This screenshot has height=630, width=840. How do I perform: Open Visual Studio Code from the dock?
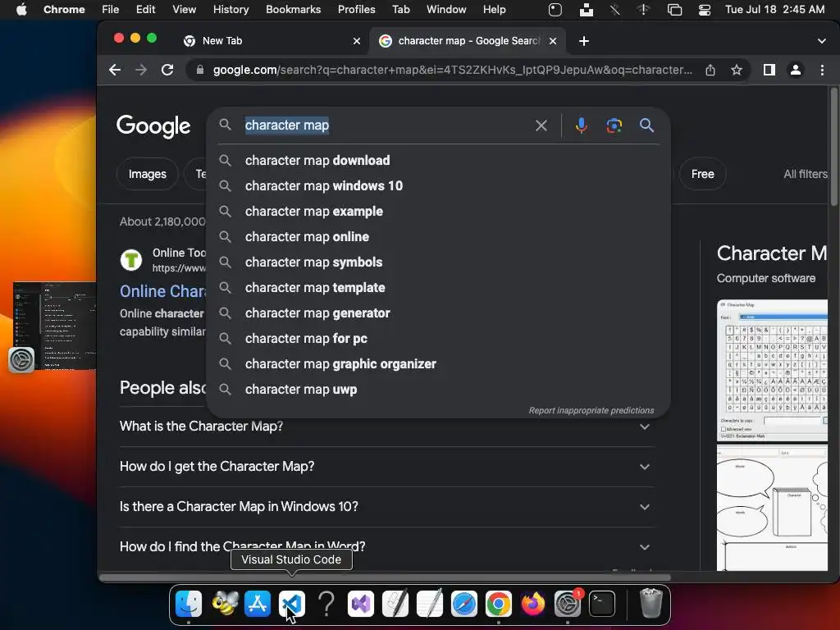coord(292,604)
